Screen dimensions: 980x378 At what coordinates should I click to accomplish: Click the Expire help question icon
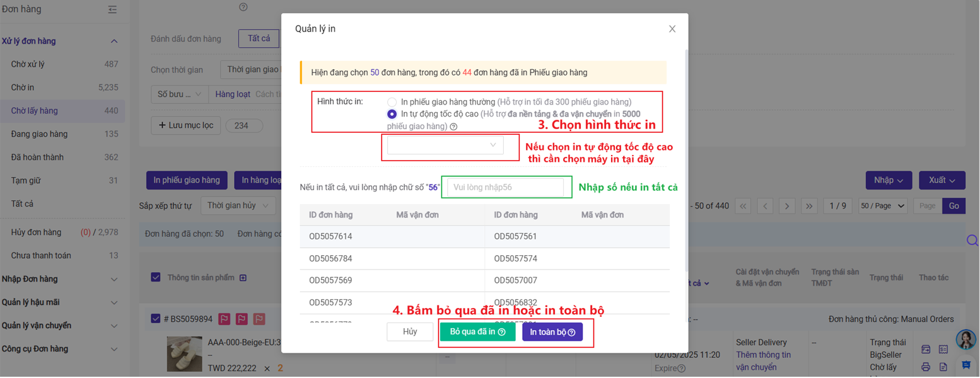[x=681, y=369]
